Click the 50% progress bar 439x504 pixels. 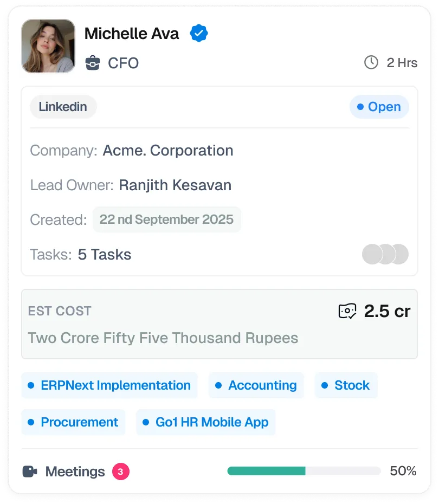[304, 471]
